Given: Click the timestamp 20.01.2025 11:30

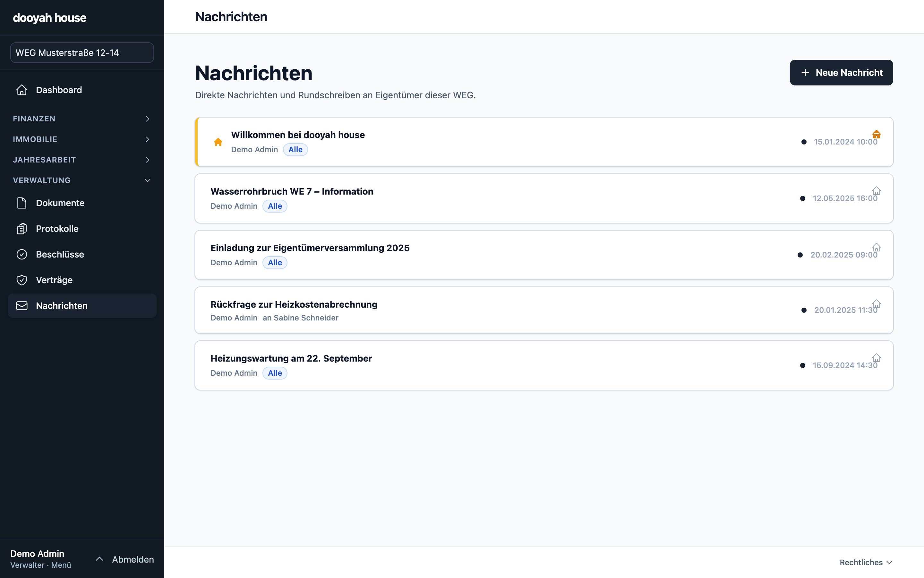Looking at the screenshot, I should click(x=846, y=310).
